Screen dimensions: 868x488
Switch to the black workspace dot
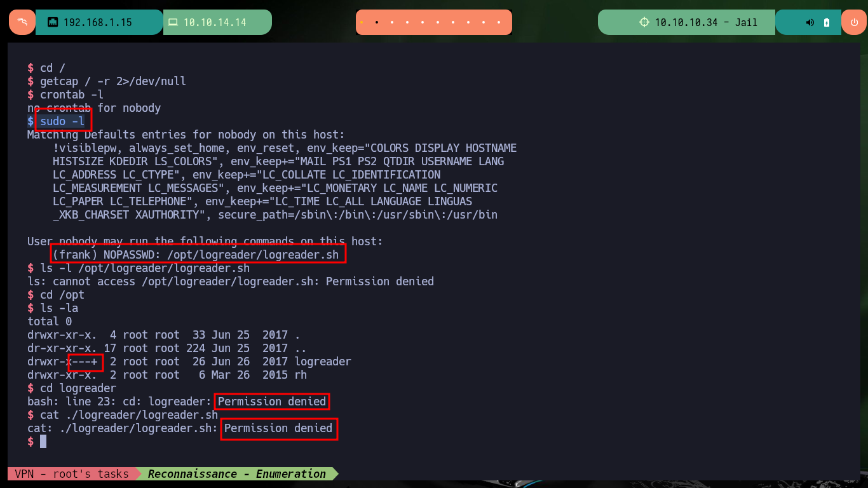coord(377,22)
